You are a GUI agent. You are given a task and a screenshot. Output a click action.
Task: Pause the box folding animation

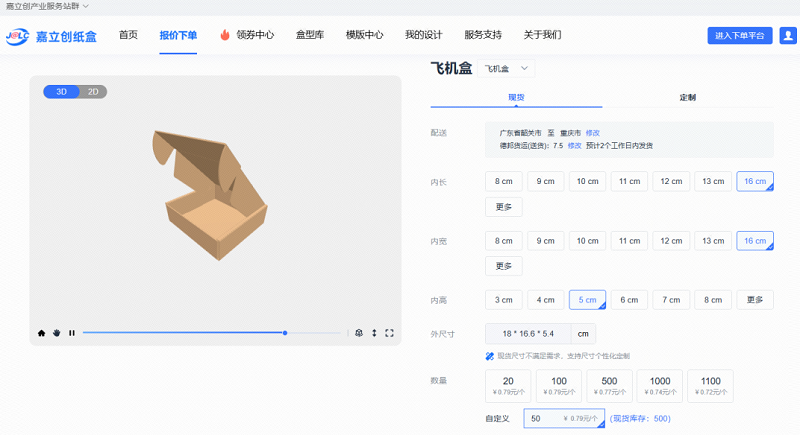[72, 333]
